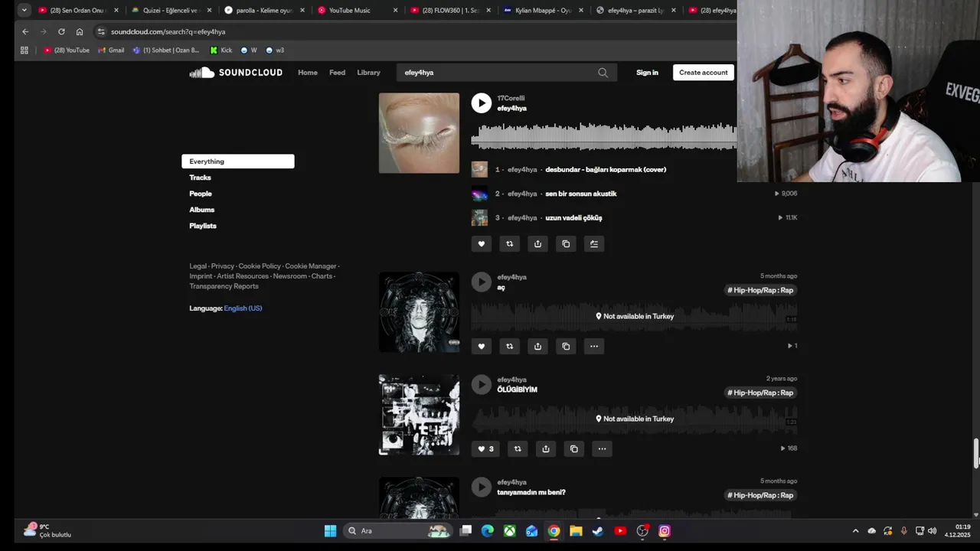
Task: Open the More menu for ÖLÜGİBİYİM
Action: point(603,449)
